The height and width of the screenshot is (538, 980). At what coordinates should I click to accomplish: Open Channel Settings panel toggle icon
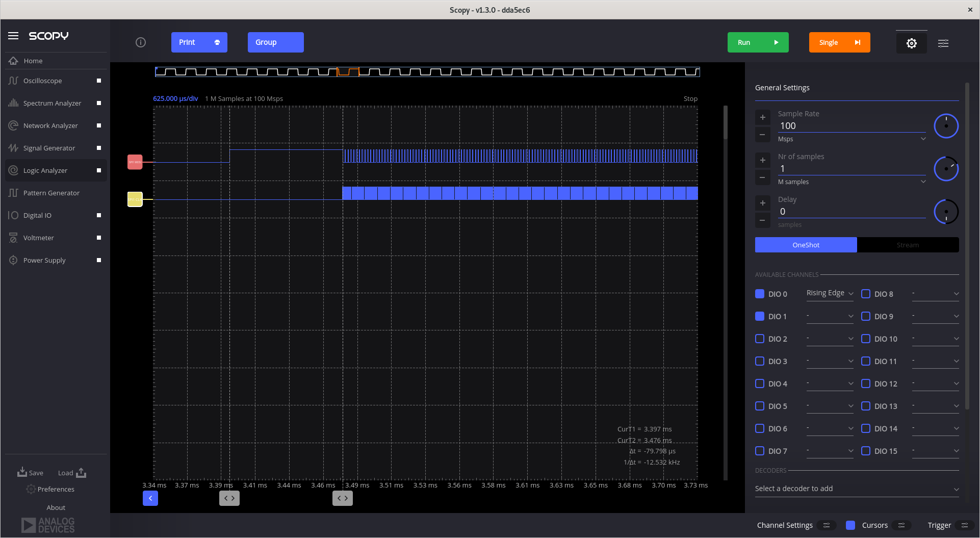[x=827, y=525]
